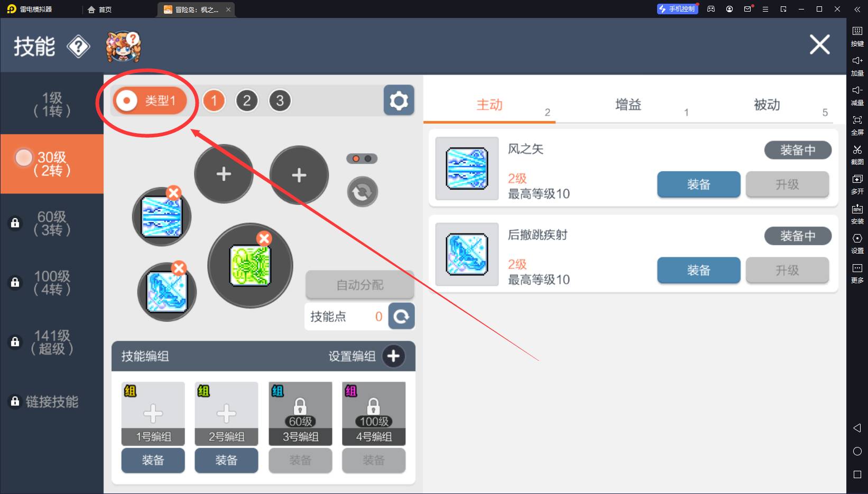
Task: Switch to the 增益 skills tab
Action: coord(629,105)
